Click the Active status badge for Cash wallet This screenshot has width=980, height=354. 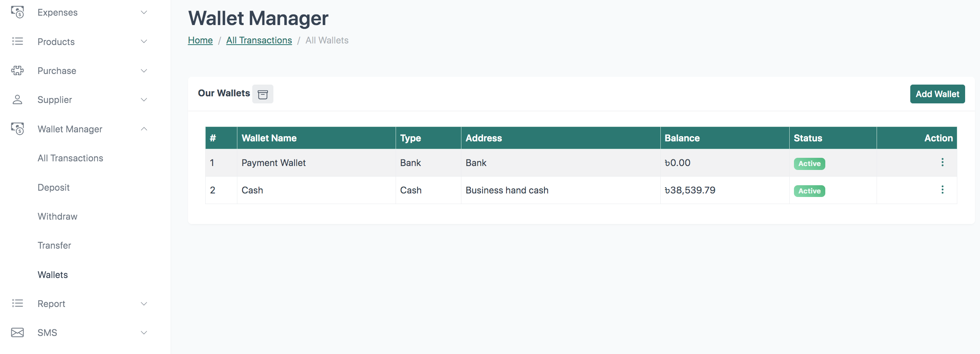[x=809, y=191]
